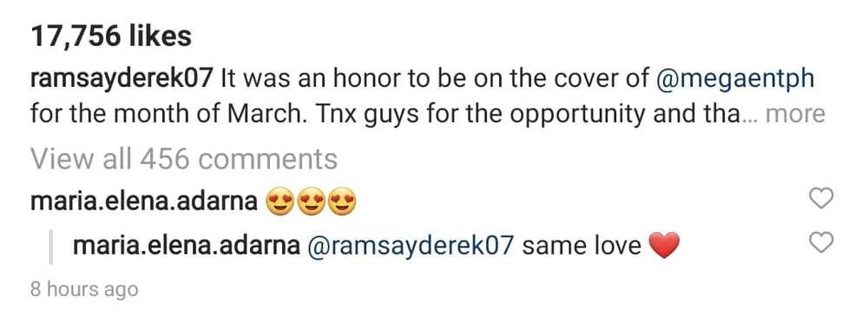Like the "same love" reply comment
The width and height of the screenshot is (868, 317).
pyautogui.click(x=820, y=242)
